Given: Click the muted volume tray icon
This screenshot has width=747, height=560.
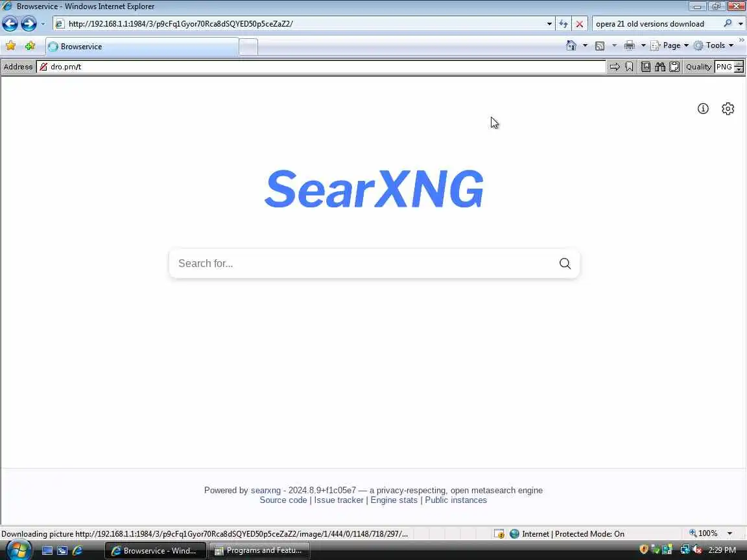Looking at the screenshot, I should click(698, 550).
